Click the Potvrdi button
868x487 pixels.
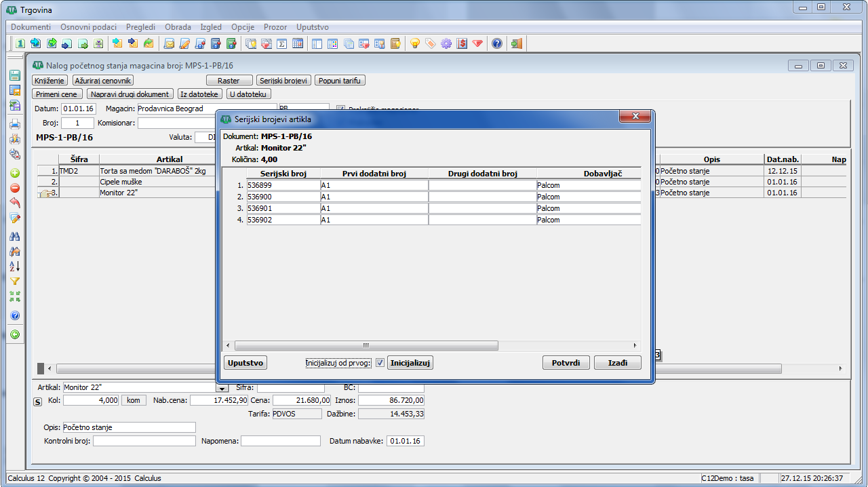566,363
